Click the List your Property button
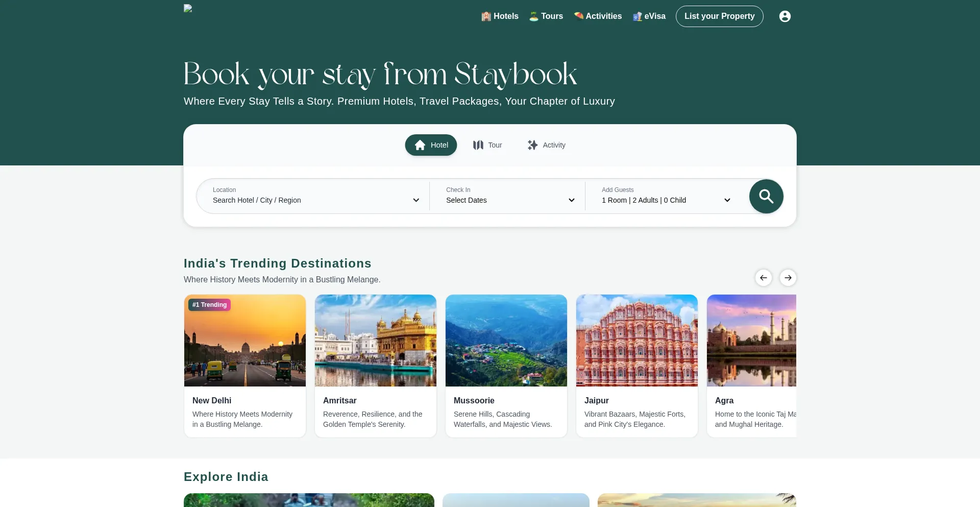Image resolution: width=980 pixels, height=507 pixels. click(719, 16)
